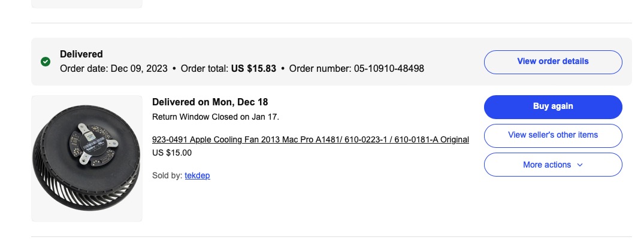The height and width of the screenshot is (240, 644).
Task: Click the order total US $15.83
Action: (x=253, y=69)
